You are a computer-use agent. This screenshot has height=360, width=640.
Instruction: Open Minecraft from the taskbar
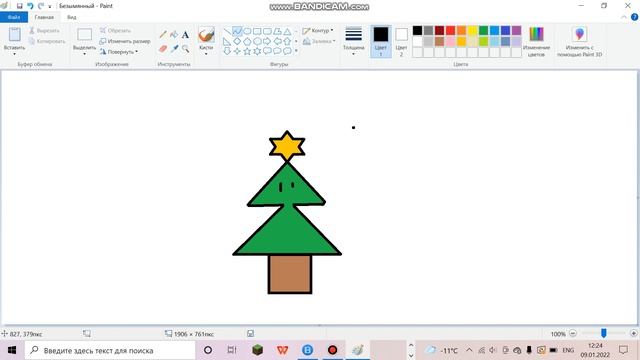coord(257,350)
